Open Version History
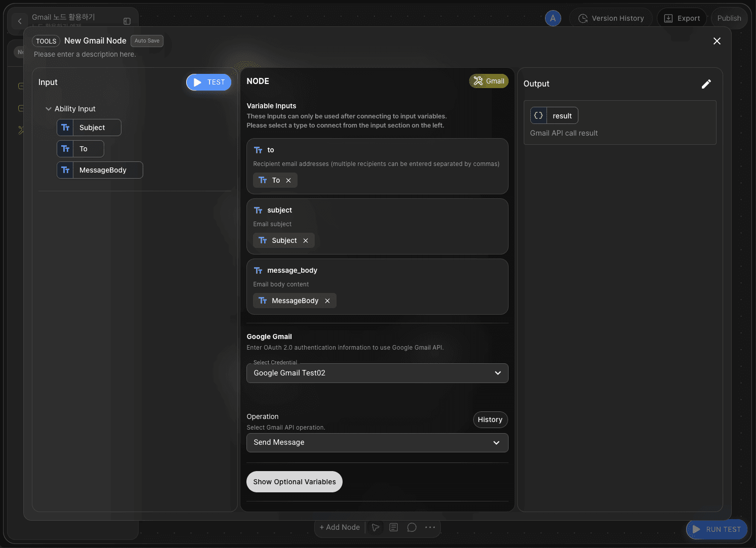 tap(611, 18)
